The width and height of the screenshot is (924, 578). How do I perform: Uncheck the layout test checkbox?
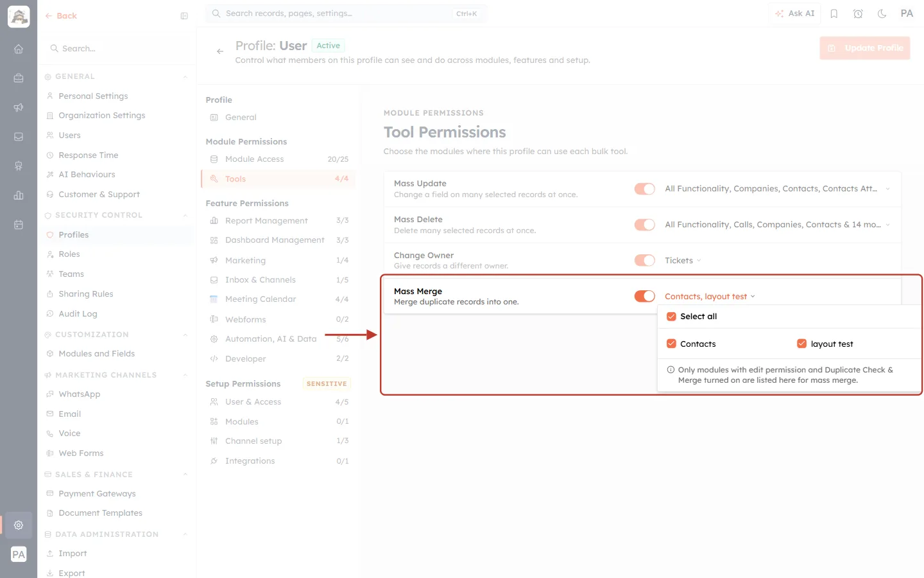pos(801,344)
